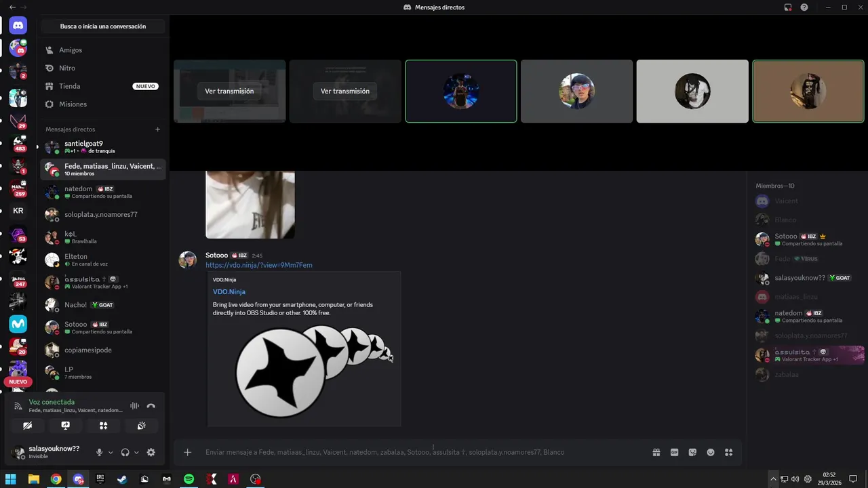Open the VDO.Ninja embed title link
Viewport: 868px width, 488px height.
(x=229, y=291)
